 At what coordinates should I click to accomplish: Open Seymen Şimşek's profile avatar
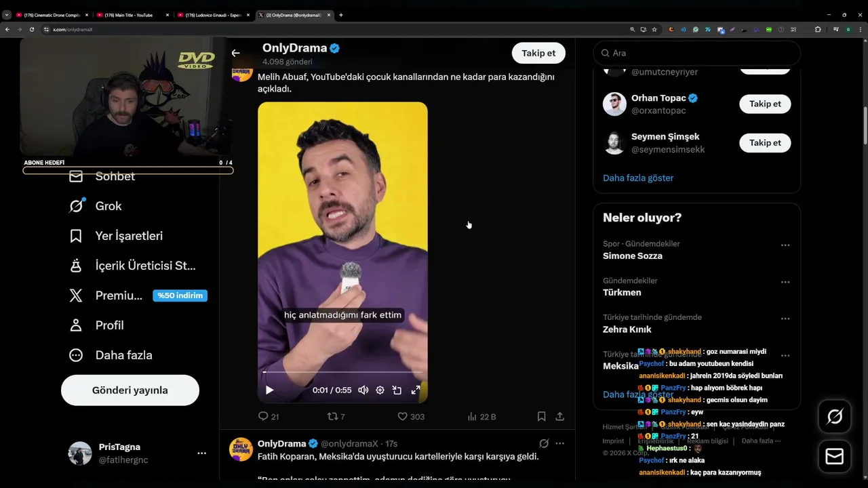click(614, 142)
